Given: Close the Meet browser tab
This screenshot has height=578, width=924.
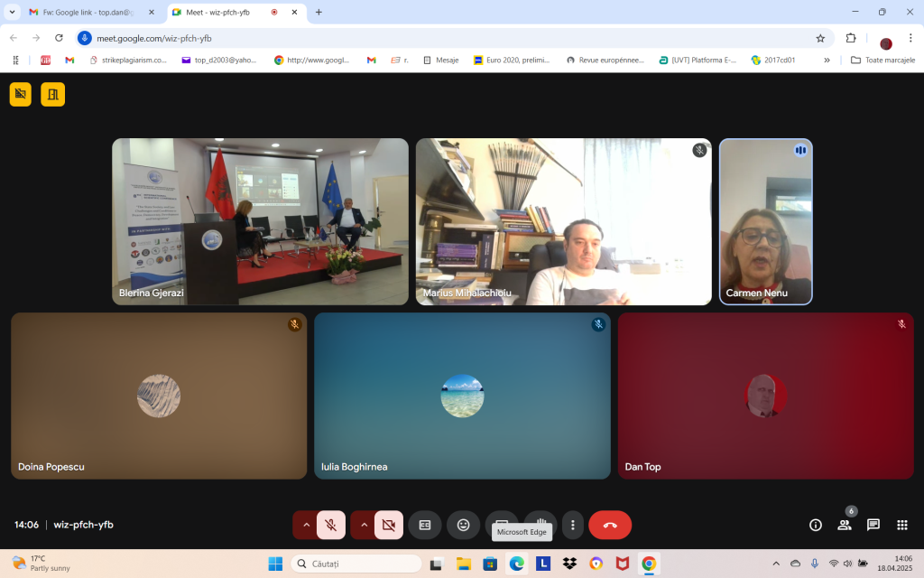Looking at the screenshot, I should pos(295,13).
